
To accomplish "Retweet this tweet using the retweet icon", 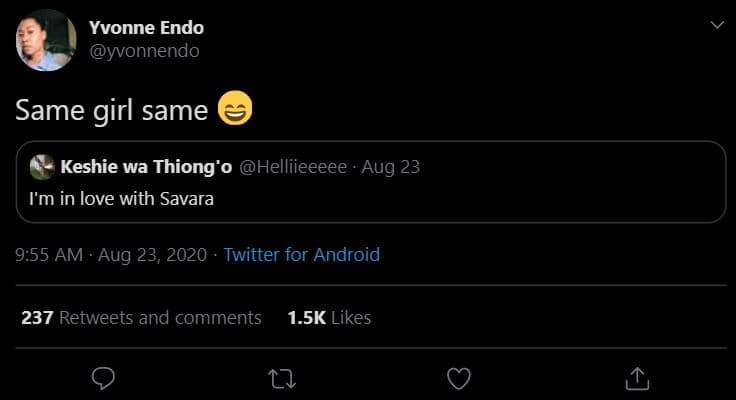I will point(281,378).
